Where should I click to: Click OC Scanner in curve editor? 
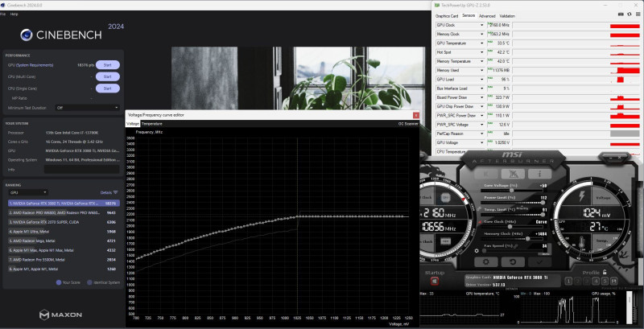408,124
